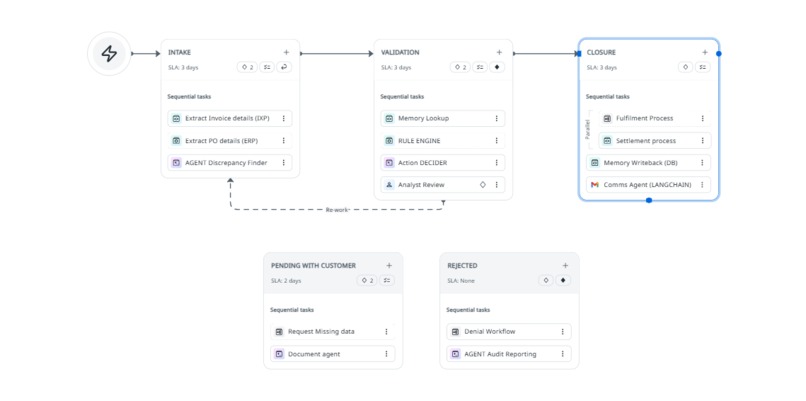806x401 pixels.
Task: Open CLOSURE stage settings sliders icon
Action: tap(703, 67)
